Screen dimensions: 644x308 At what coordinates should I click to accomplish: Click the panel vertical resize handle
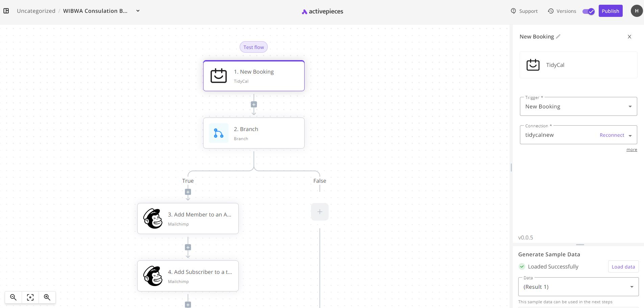click(511, 167)
